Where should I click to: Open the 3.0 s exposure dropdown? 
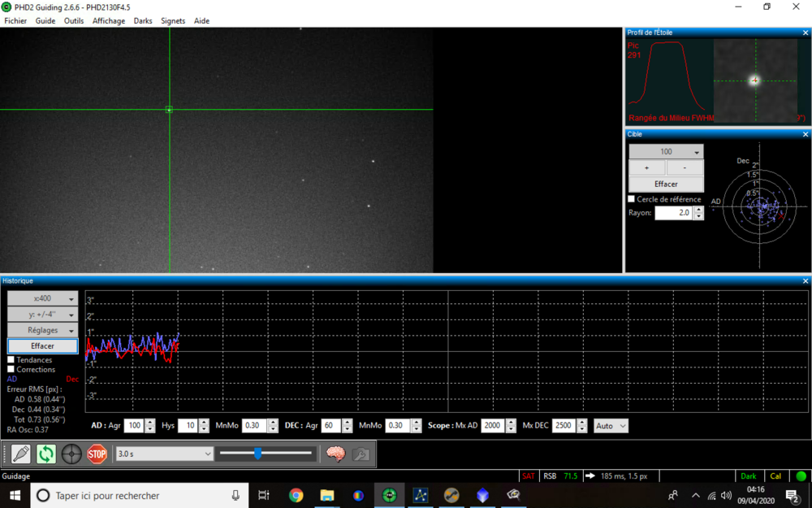[164, 454]
